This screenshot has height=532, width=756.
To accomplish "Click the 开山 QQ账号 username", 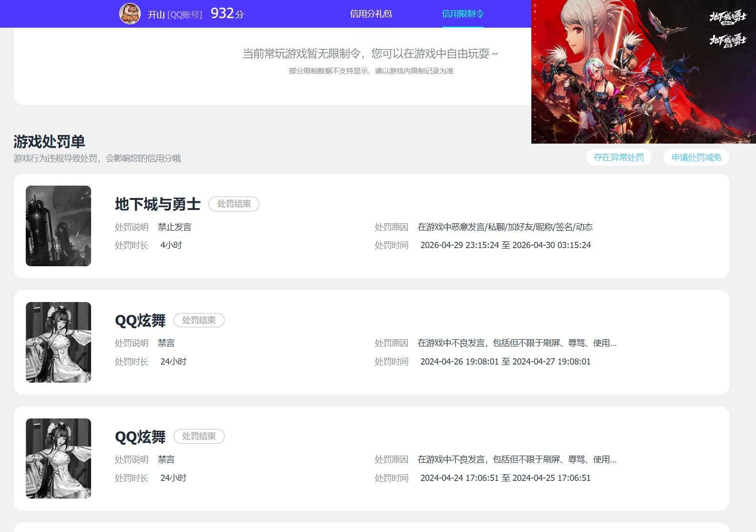I will tap(175, 14).
